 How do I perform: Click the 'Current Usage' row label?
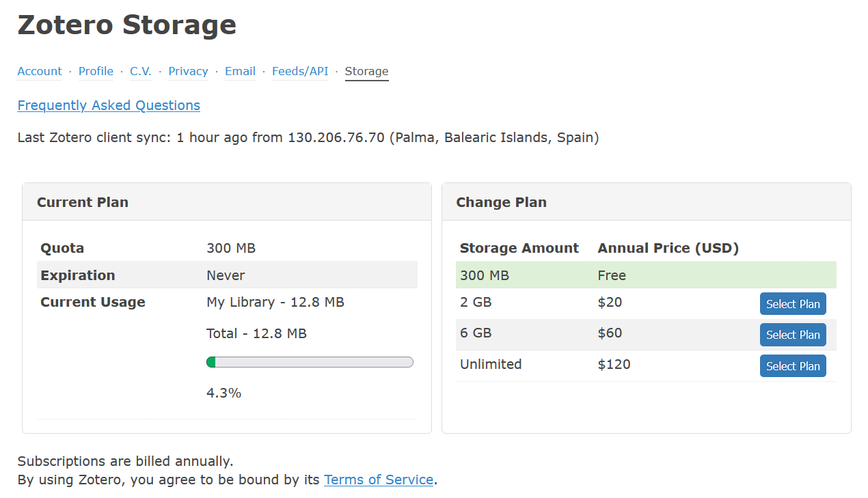click(x=93, y=302)
